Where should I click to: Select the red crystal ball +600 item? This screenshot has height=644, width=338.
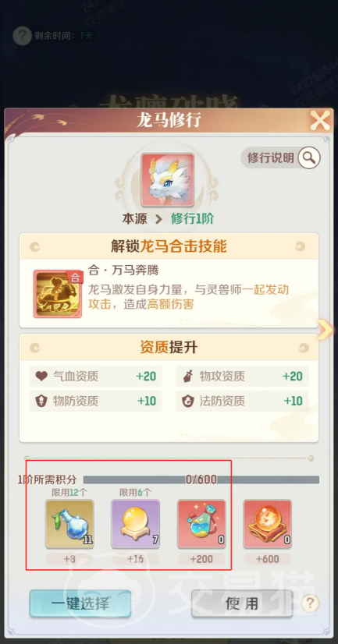point(267,524)
